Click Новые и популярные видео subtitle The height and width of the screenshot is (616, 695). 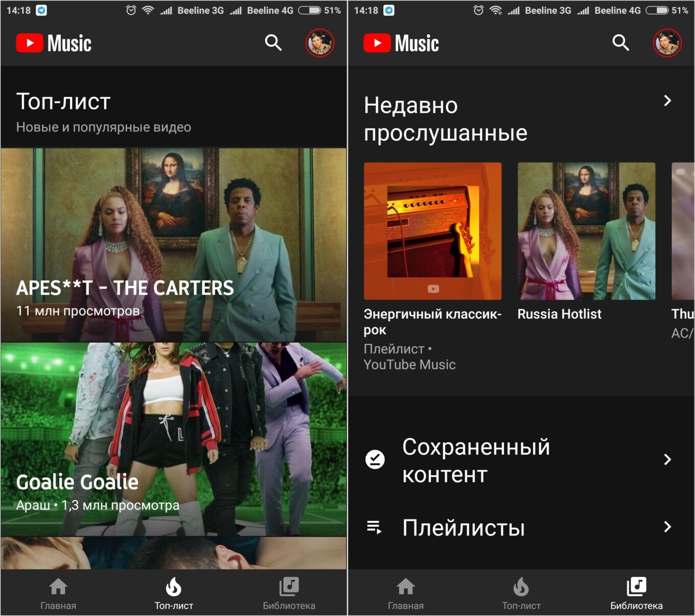[104, 127]
